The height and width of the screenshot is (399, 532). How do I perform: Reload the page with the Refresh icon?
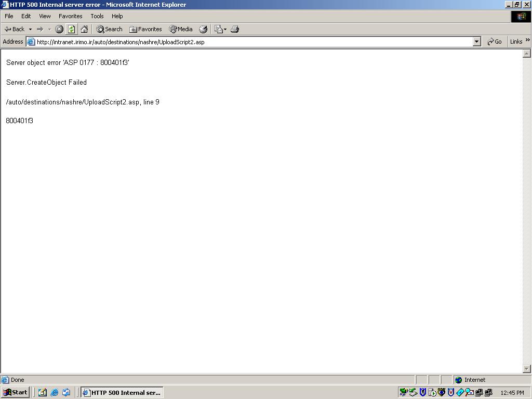tap(71, 29)
